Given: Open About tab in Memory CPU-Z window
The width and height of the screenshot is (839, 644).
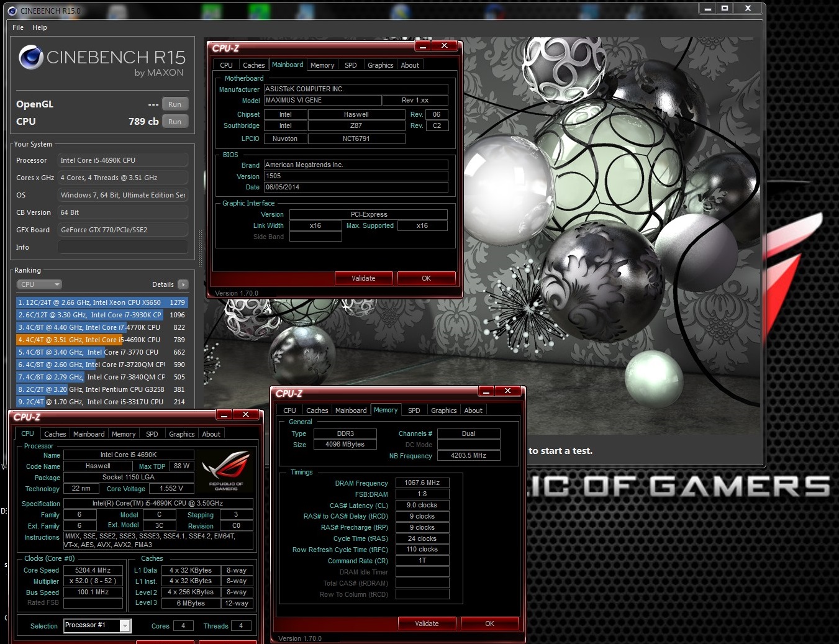Looking at the screenshot, I should click(x=473, y=410).
